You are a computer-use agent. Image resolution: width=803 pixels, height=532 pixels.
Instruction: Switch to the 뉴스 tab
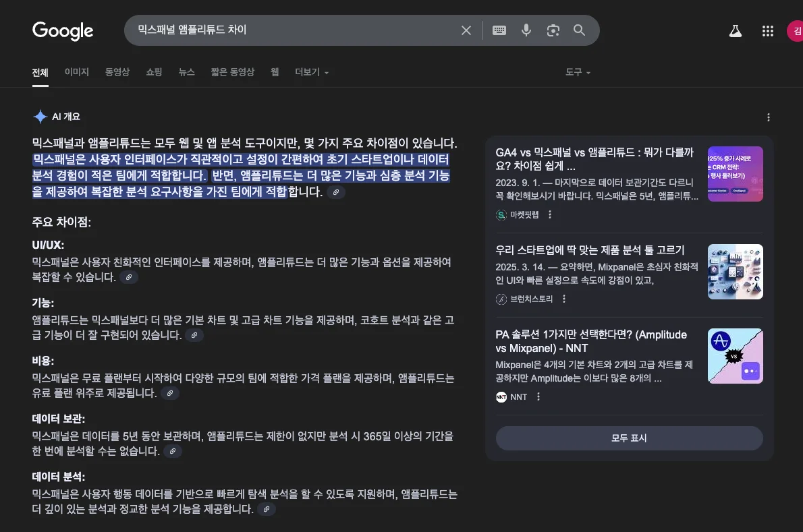(x=186, y=72)
